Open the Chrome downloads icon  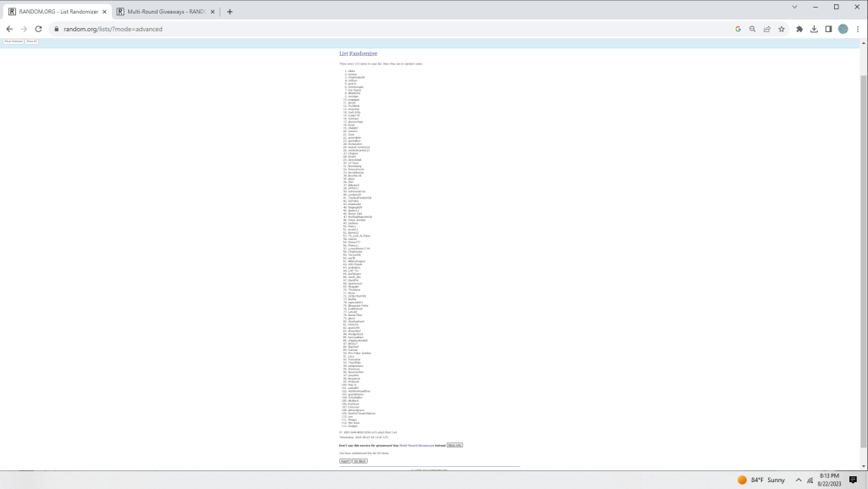(814, 29)
